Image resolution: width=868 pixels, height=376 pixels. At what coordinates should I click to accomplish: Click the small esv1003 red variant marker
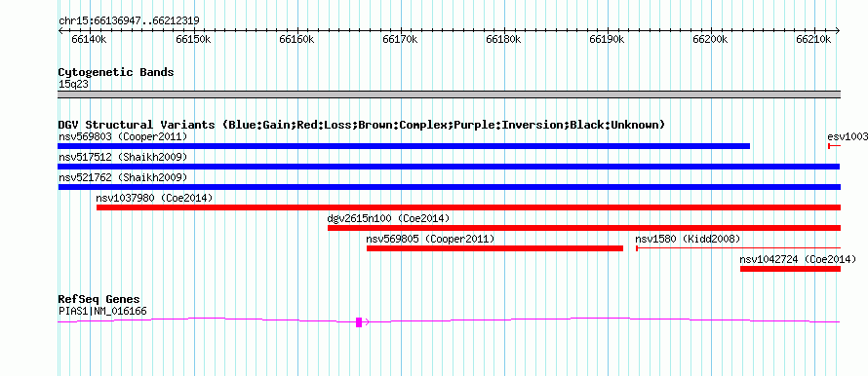point(834,146)
